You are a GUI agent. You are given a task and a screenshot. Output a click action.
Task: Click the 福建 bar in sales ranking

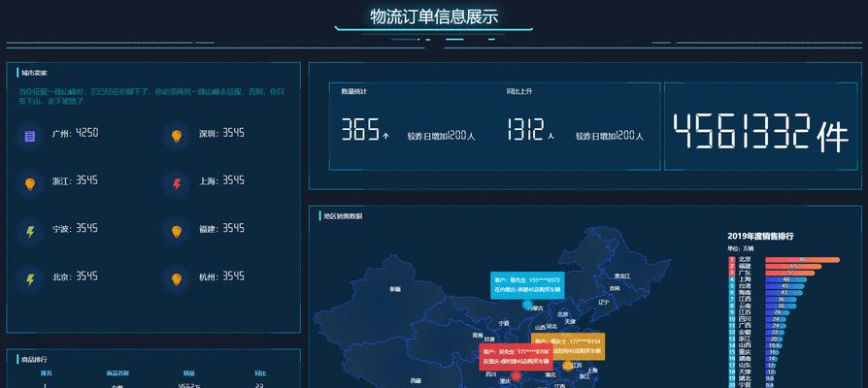click(793, 266)
